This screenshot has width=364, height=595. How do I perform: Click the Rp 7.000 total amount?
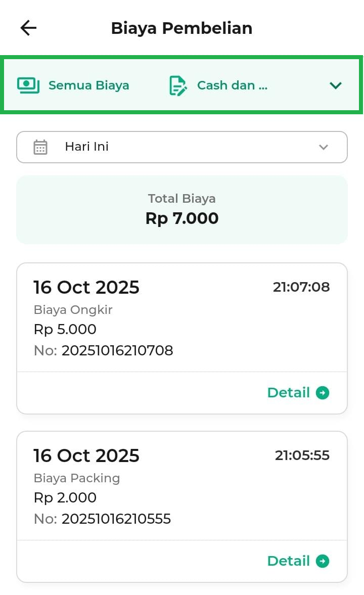pos(182,218)
